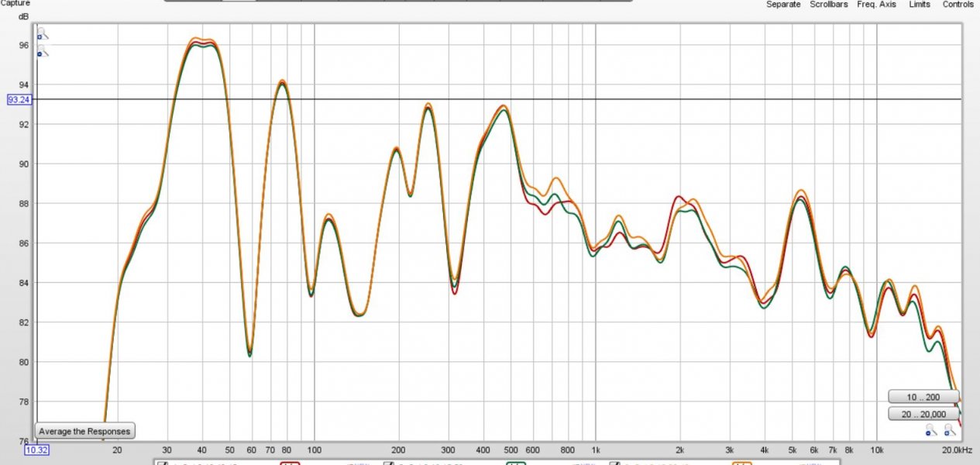Click the 1k frequency axis label
The height and width of the screenshot is (465, 980).
pyautogui.click(x=596, y=449)
